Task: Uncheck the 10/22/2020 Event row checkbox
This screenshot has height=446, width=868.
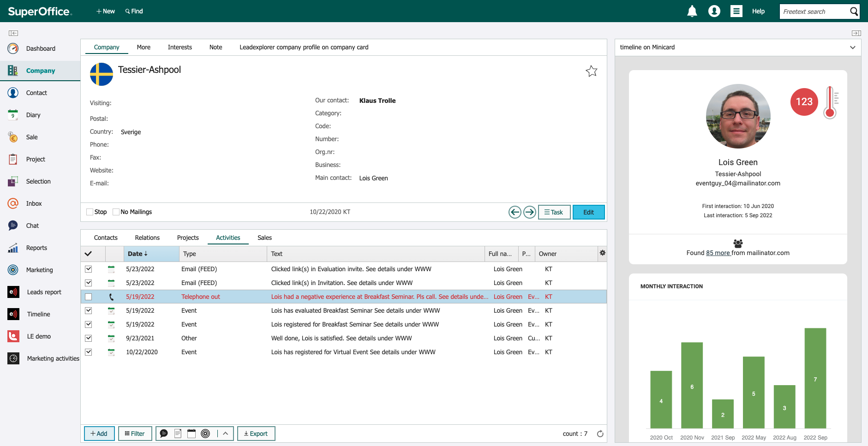Action: coord(89,352)
